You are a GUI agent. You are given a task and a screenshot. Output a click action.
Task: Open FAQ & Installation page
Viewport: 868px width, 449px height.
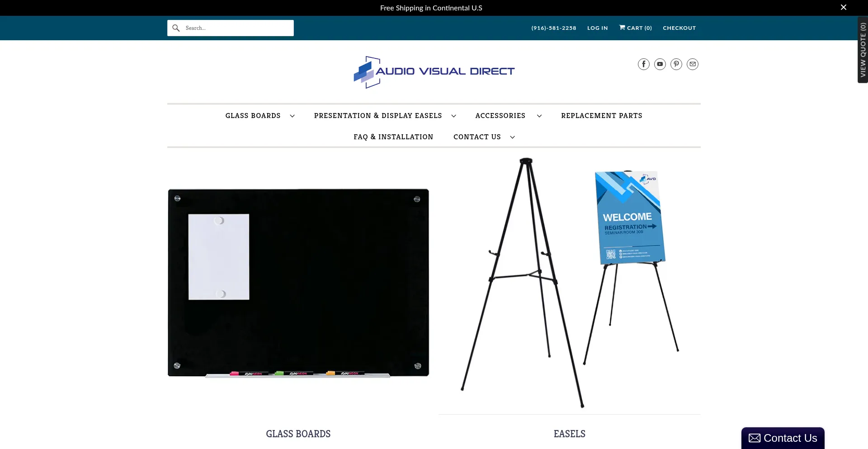393,137
